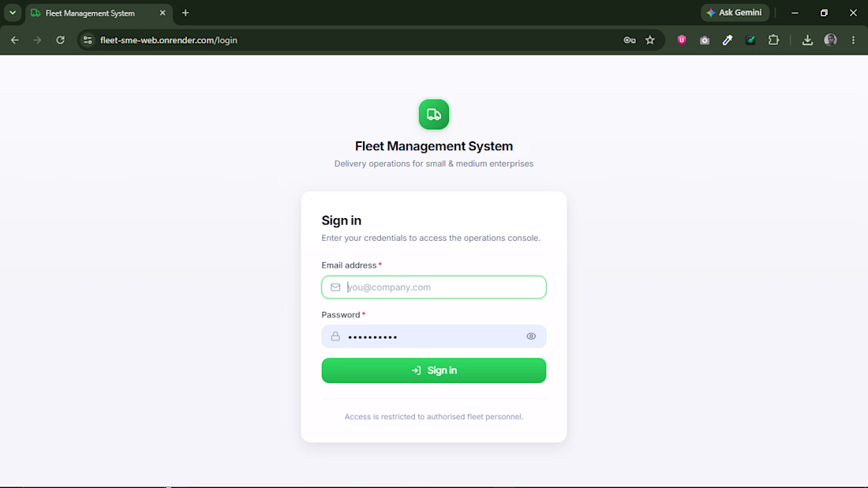
Task: Click the 'Enter your credentials' description text
Action: (x=431, y=238)
